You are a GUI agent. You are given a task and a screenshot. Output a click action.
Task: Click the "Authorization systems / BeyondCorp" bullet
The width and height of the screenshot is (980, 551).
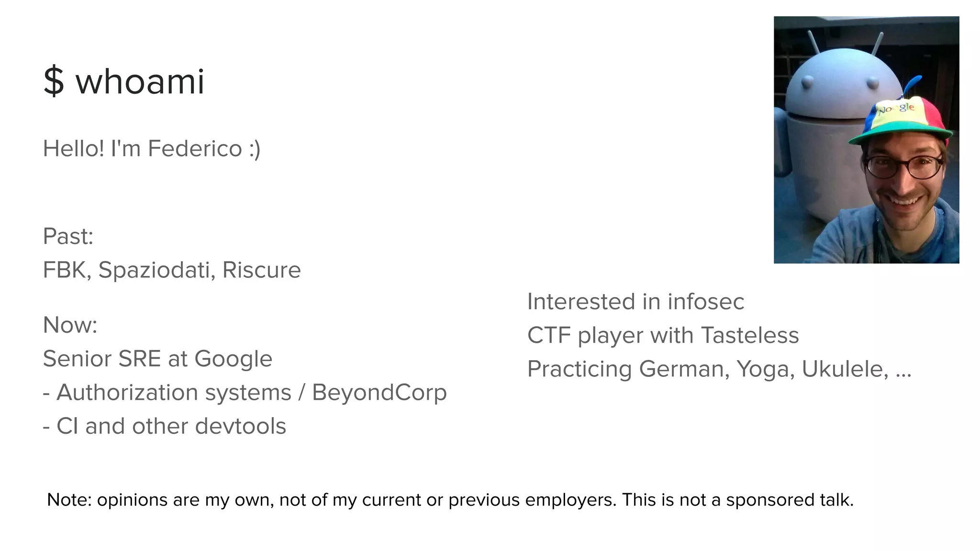(245, 393)
